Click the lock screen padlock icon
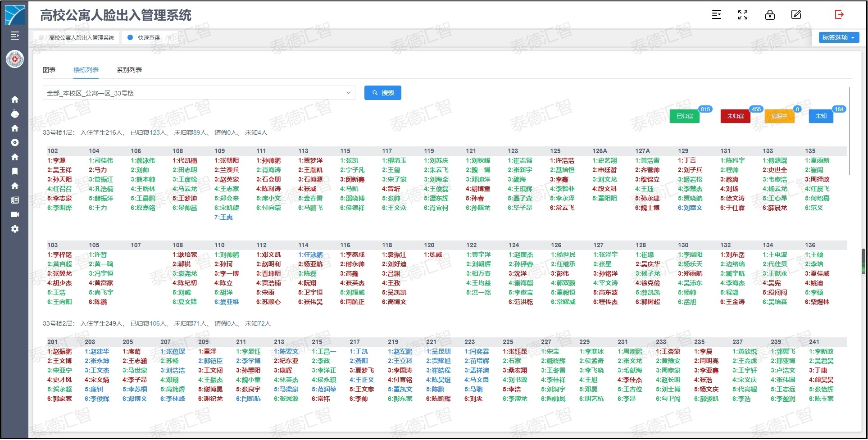Viewport: 868px width, 440px height. click(770, 15)
